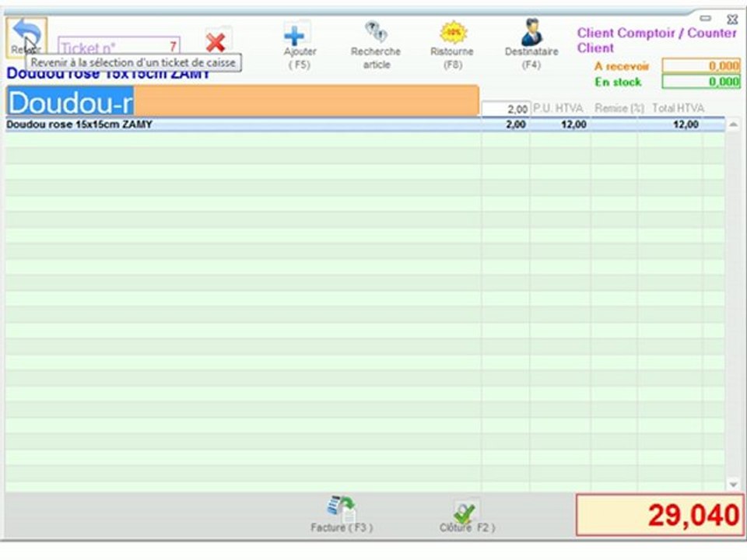Click the orange Doudou-r article entry field
This screenshot has width=747, height=560.
pos(242,101)
